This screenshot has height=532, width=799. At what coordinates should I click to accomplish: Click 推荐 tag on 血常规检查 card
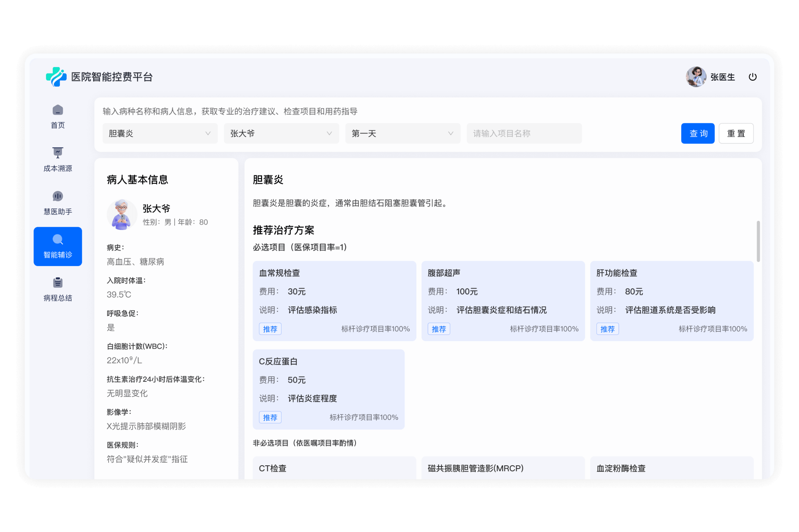click(270, 329)
